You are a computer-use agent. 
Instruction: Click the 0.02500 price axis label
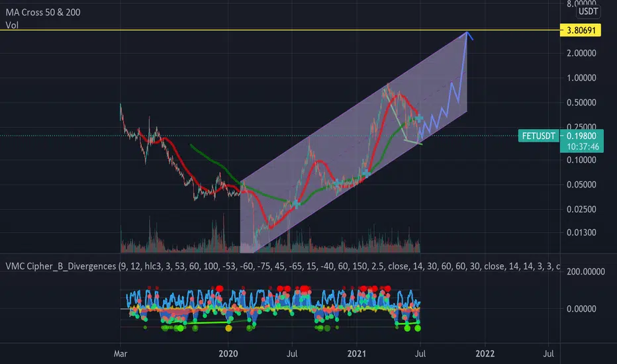coord(581,209)
